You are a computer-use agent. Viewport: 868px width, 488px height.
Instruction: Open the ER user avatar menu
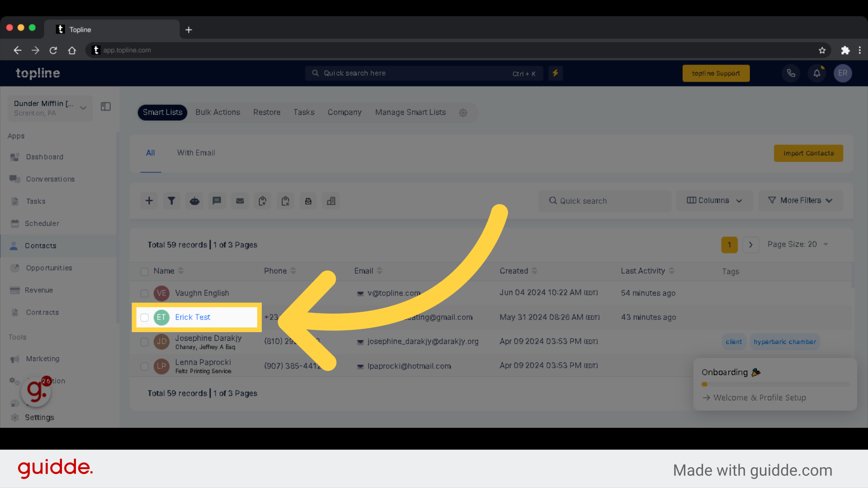coord(843,73)
